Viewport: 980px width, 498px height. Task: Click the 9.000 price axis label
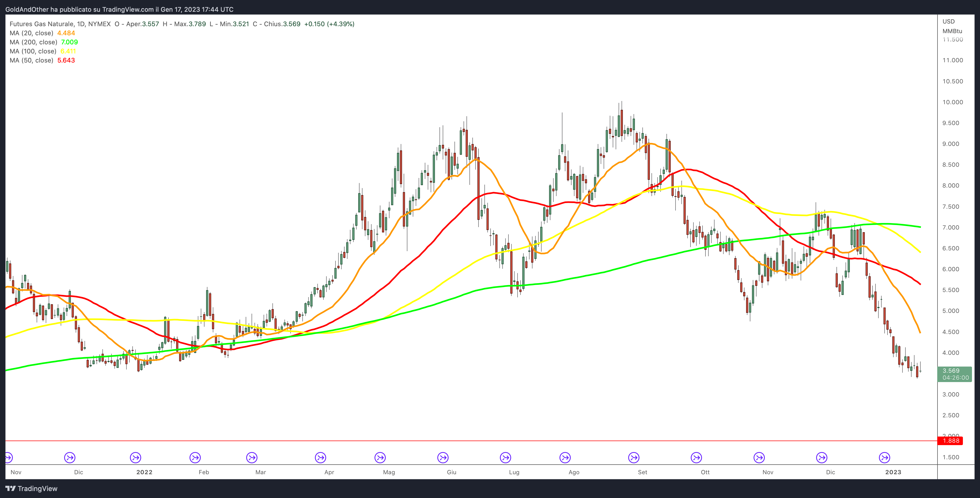pos(951,144)
